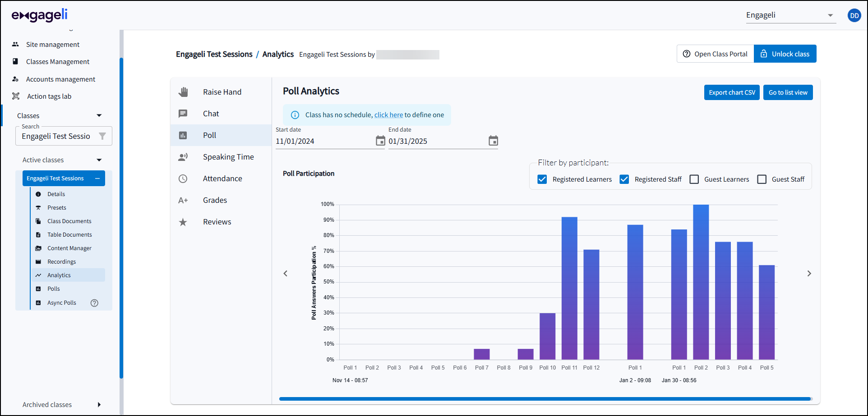Collapse the Classes section arrow
The image size is (868, 416).
click(99, 116)
